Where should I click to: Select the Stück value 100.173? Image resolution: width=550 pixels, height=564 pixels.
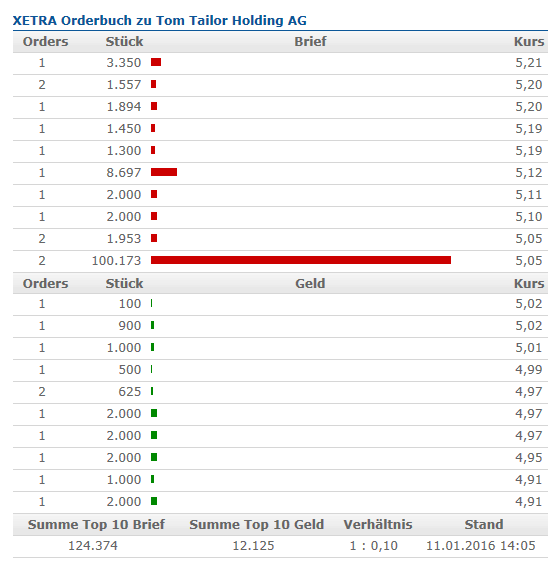tap(116, 261)
